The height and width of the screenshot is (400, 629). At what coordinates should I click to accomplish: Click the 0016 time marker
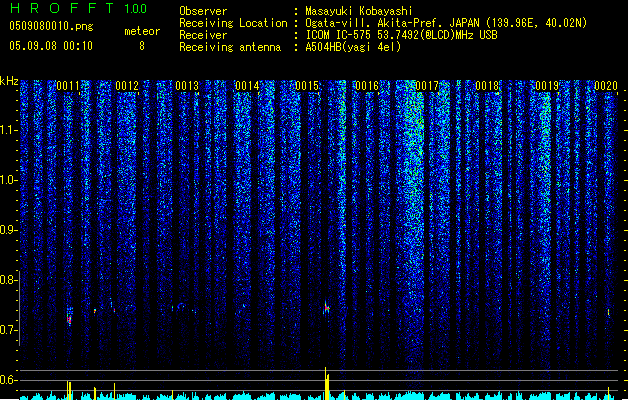point(367,86)
